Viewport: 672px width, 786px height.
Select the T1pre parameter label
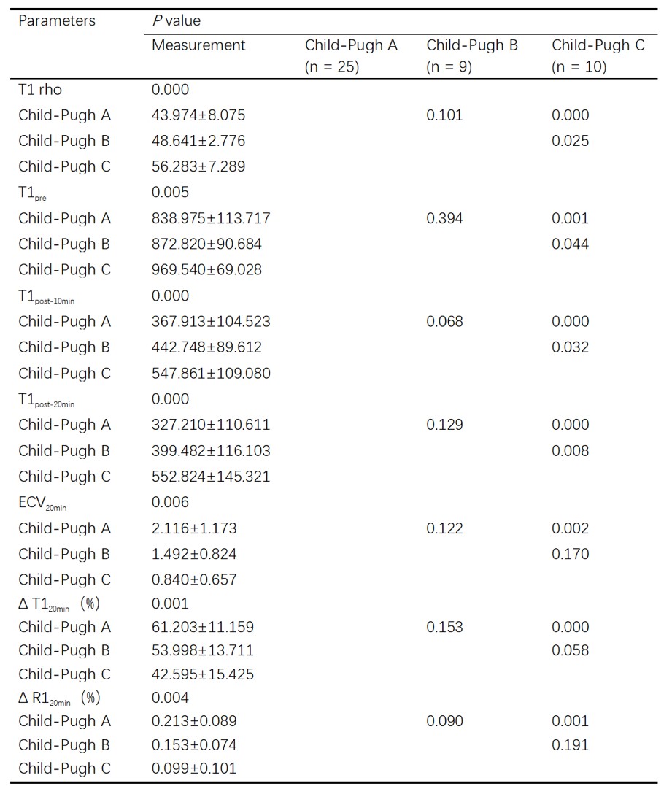(34, 193)
